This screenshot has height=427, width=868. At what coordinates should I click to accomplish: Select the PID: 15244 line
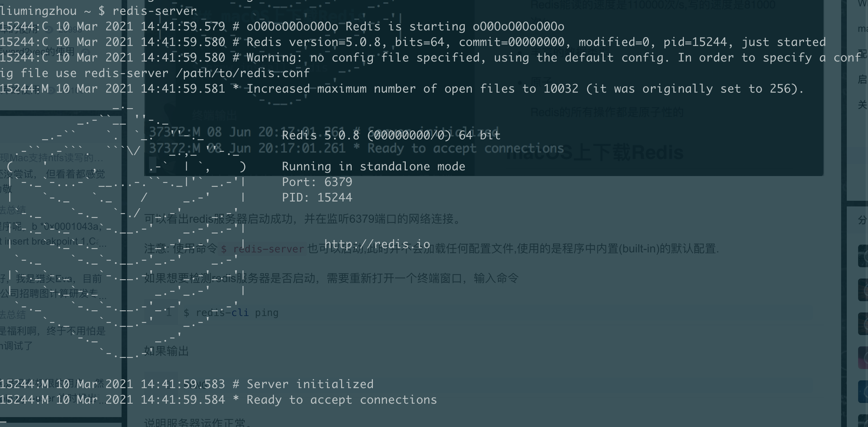click(x=317, y=198)
